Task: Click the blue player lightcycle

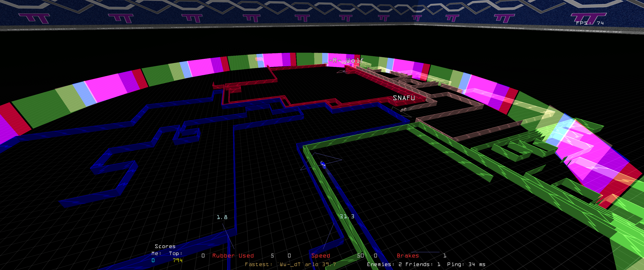Action: 323,165
